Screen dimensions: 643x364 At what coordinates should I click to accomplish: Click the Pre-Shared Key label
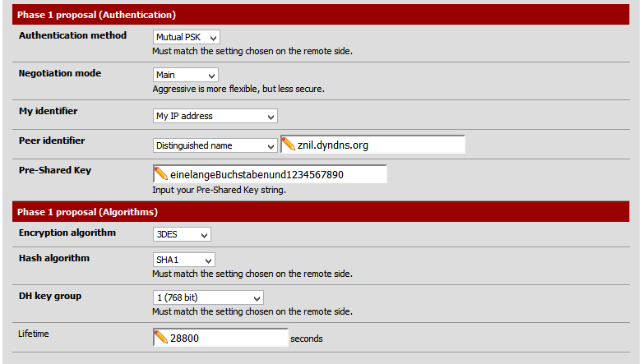click(x=54, y=171)
